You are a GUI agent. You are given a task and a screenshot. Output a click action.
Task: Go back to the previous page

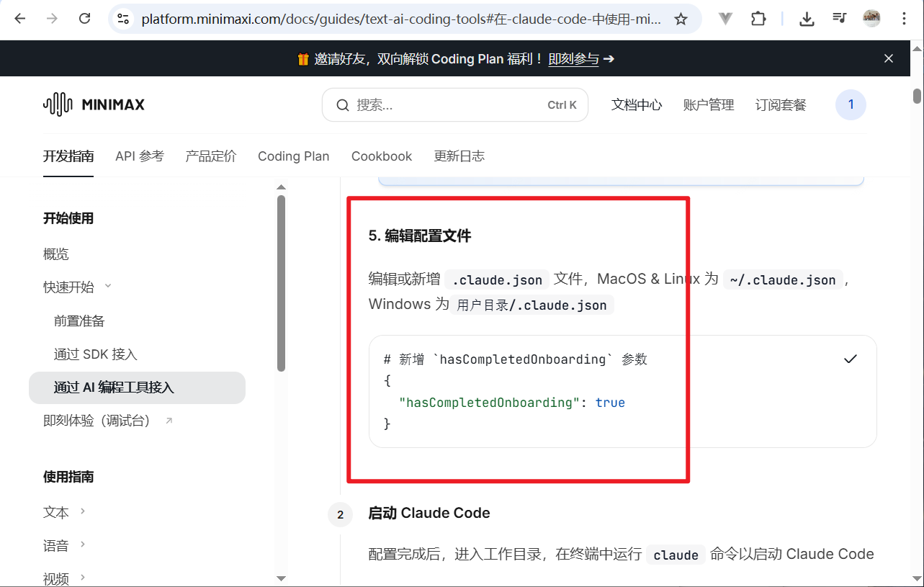[19, 19]
